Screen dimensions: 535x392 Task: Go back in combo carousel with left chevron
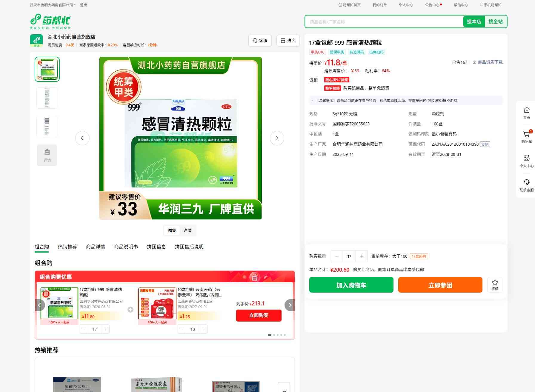pyautogui.click(x=40, y=305)
